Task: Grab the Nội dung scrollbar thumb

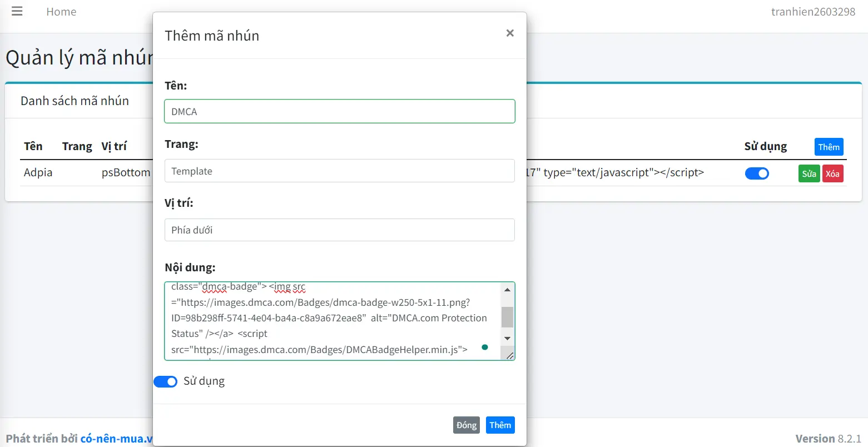Action: [507, 317]
